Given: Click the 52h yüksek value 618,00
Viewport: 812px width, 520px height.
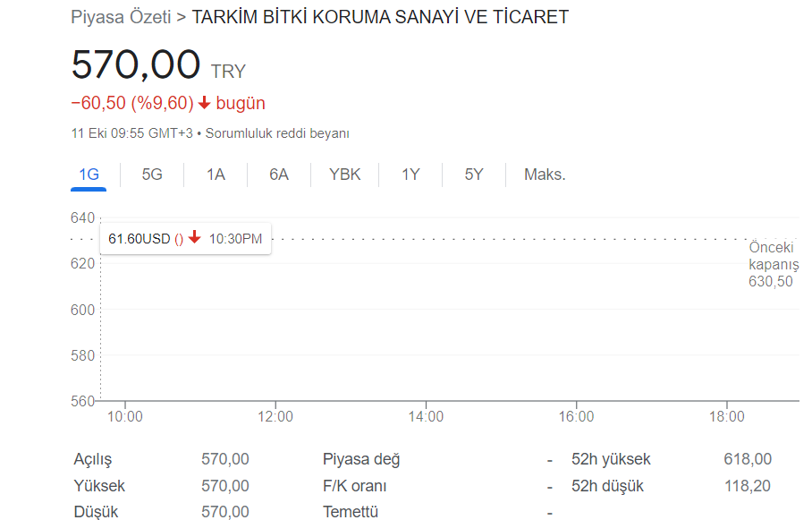Looking at the screenshot, I should pyautogui.click(x=748, y=459).
